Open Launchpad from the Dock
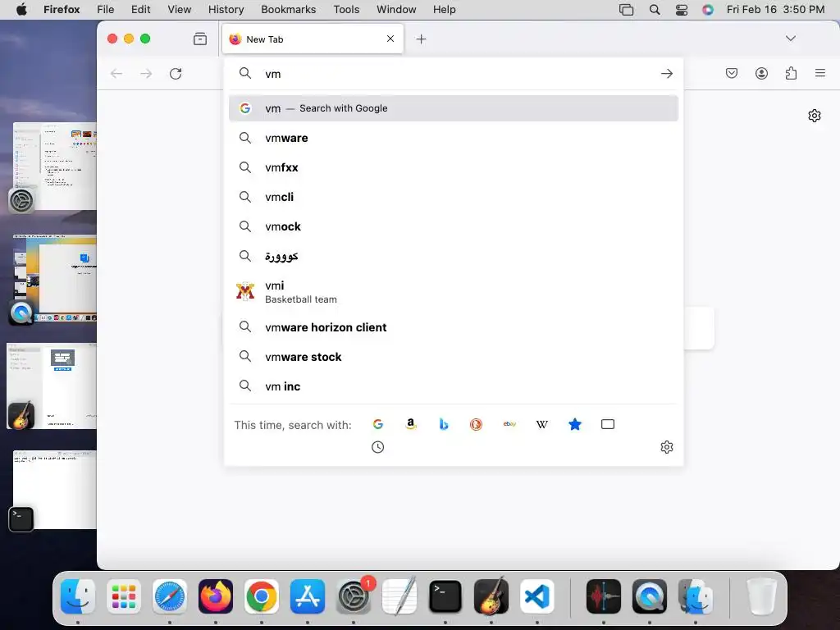 tap(124, 596)
